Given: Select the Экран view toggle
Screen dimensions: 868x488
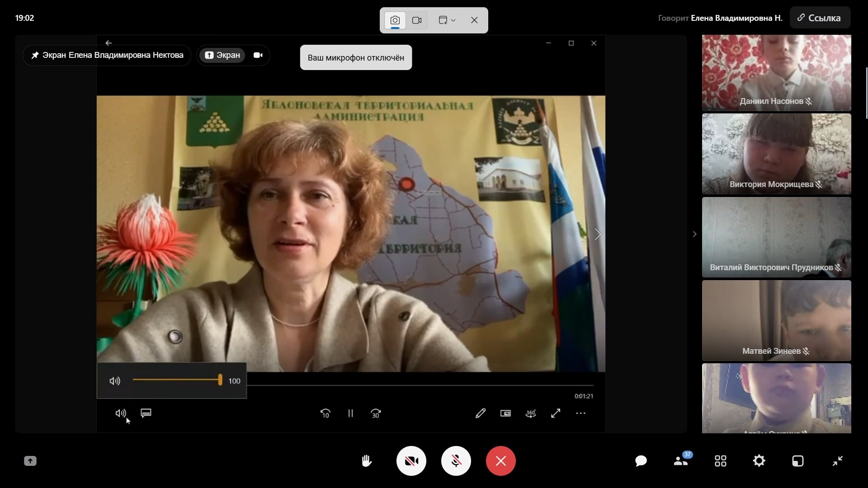Looking at the screenshot, I should coord(222,55).
